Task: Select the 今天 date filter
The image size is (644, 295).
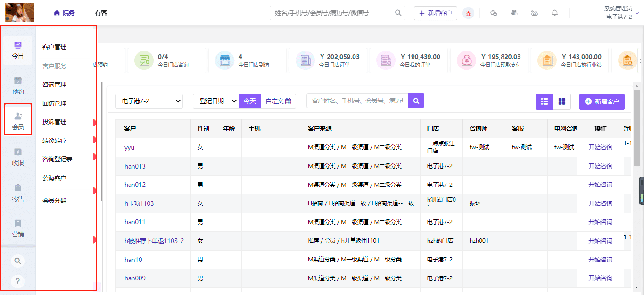Action: 249,101
